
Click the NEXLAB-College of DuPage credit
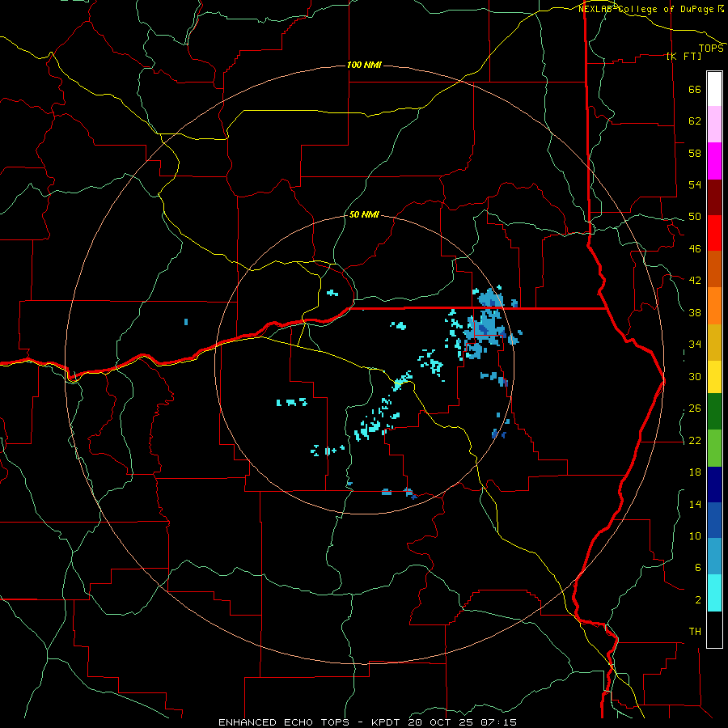(x=645, y=9)
